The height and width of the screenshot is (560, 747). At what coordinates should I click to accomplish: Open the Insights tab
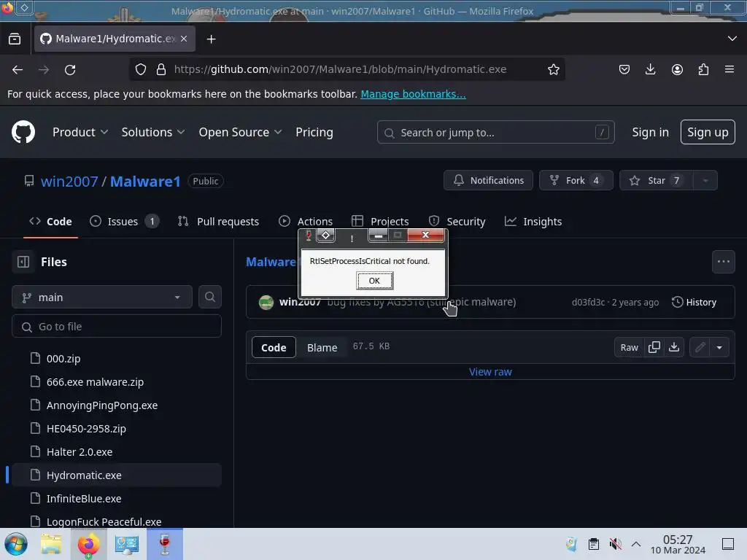[533, 222]
